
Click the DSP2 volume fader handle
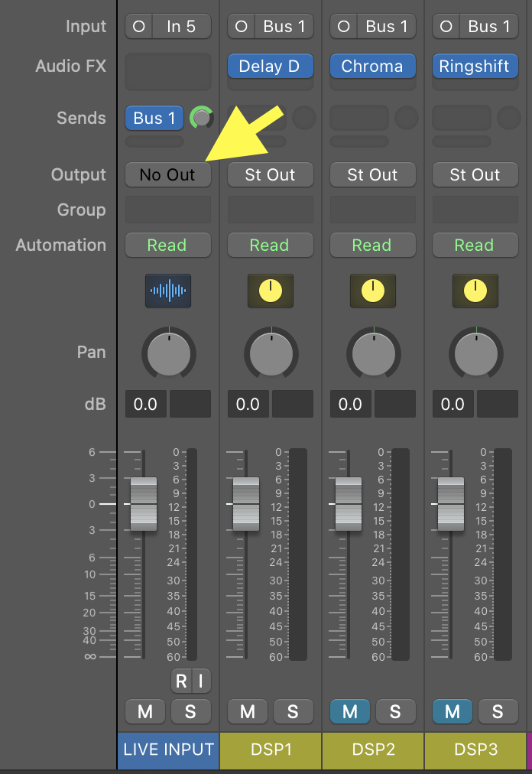pyautogui.click(x=349, y=504)
